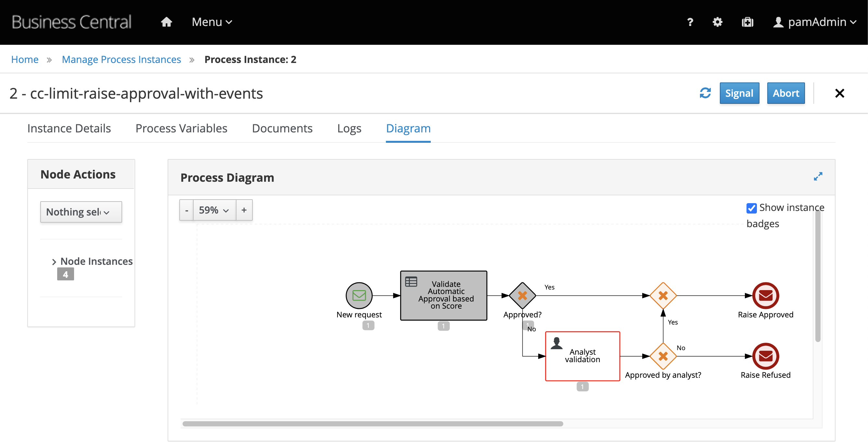Viewport: 868px width, 442px height.
Task: Switch to Process Variables tab
Action: [181, 128]
